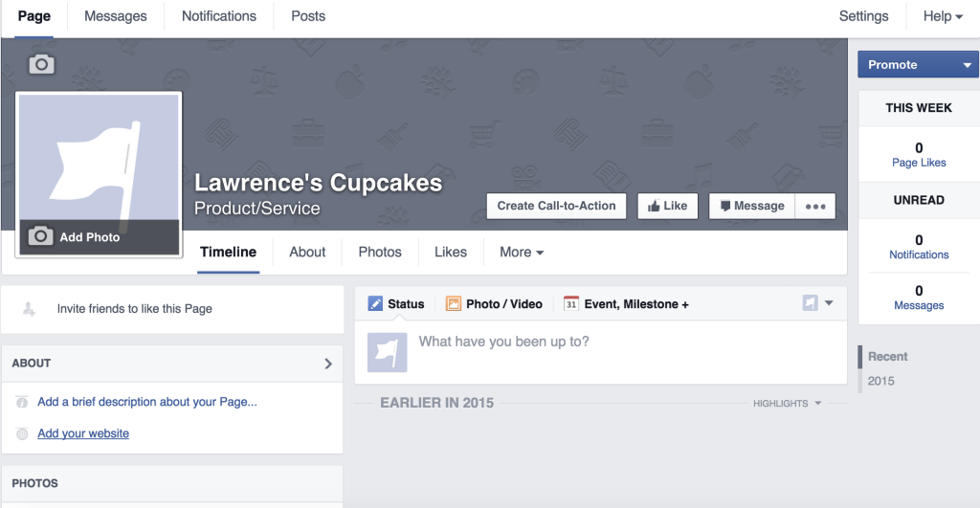The image size is (980, 508).
Task: Click the post-as flag icon in the composer header
Action: pyautogui.click(x=810, y=303)
